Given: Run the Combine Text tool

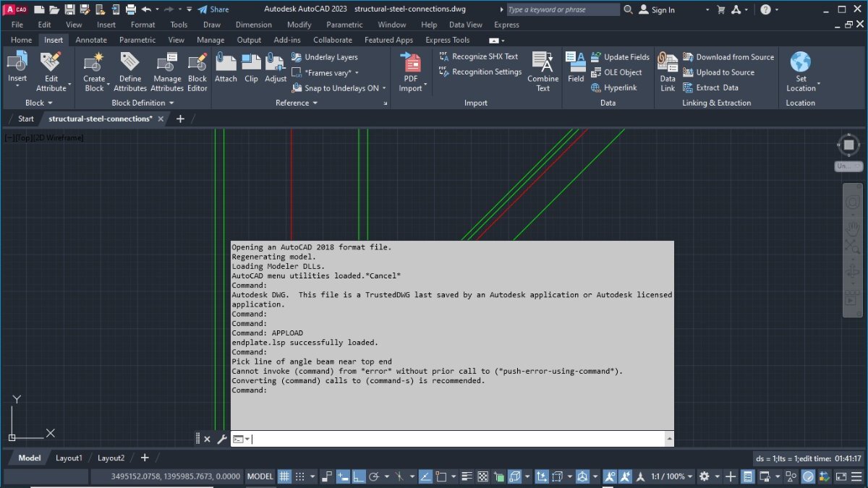Looking at the screenshot, I should (x=542, y=72).
